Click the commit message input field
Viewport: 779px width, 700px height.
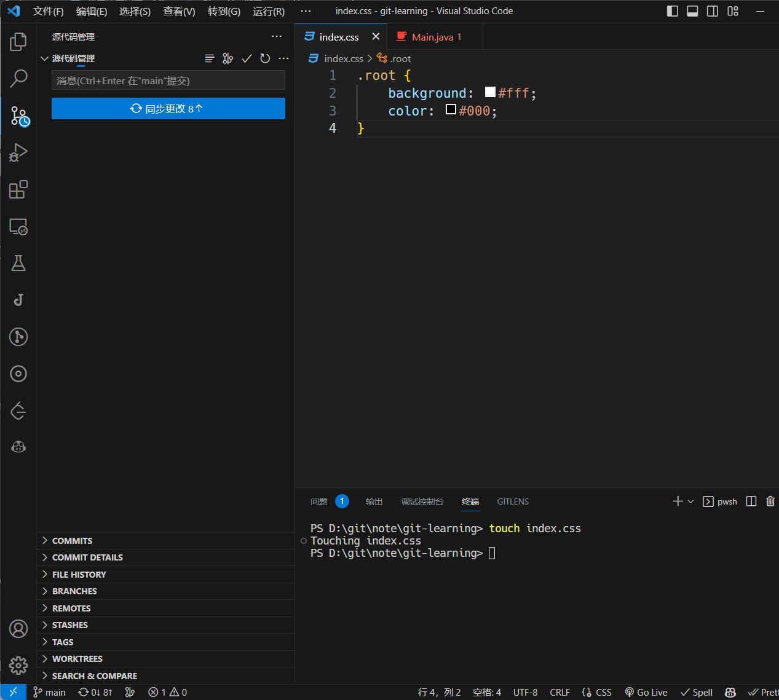coord(168,81)
